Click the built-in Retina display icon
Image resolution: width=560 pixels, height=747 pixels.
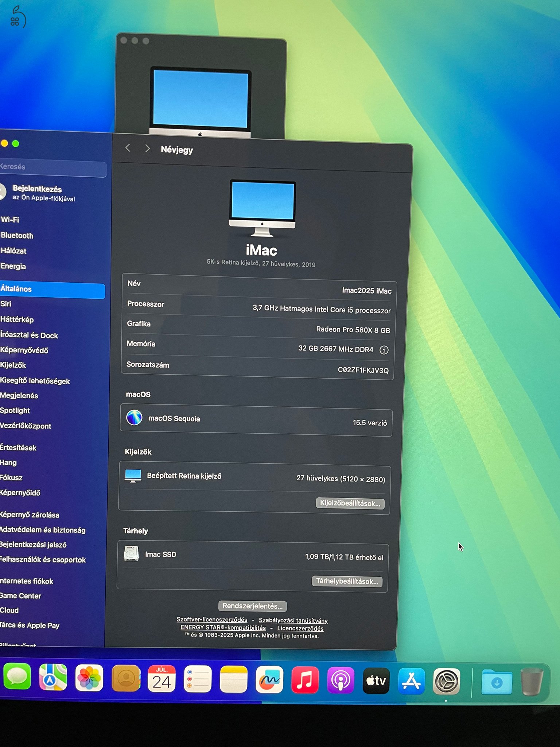click(133, 476)
